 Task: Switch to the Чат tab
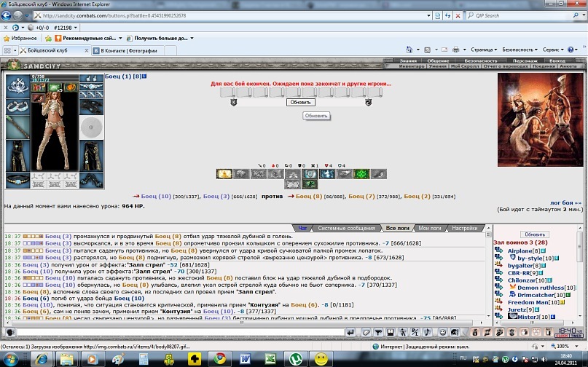pos(302,228)
